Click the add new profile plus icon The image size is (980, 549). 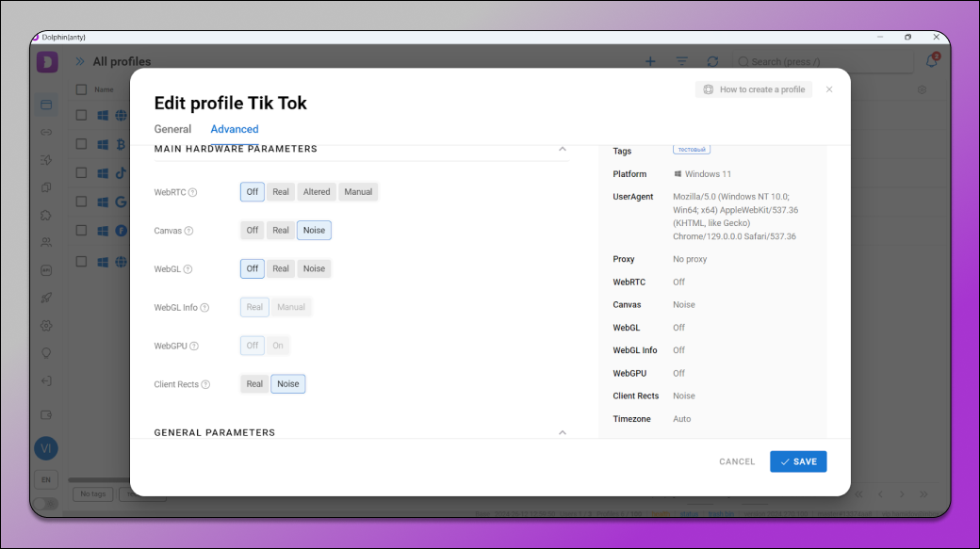(x=650, y=61)
